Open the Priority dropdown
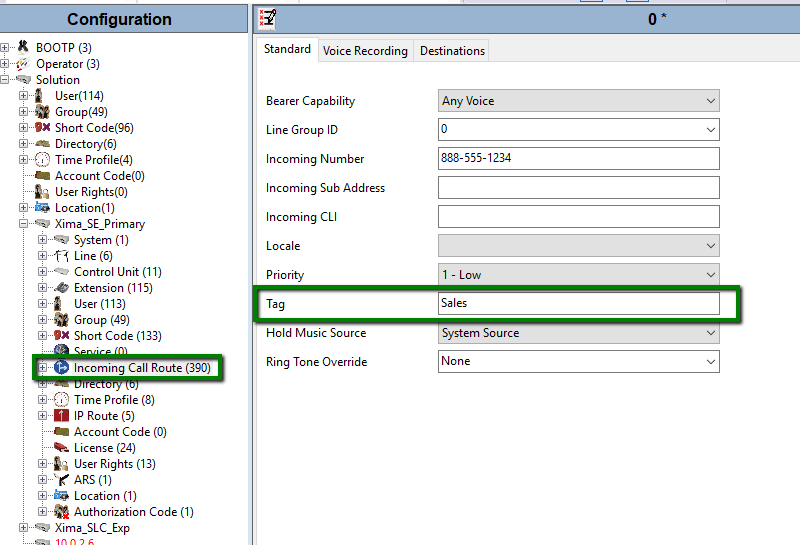The image size is (800, 545). pyautogui.click(x=710, y=275)
